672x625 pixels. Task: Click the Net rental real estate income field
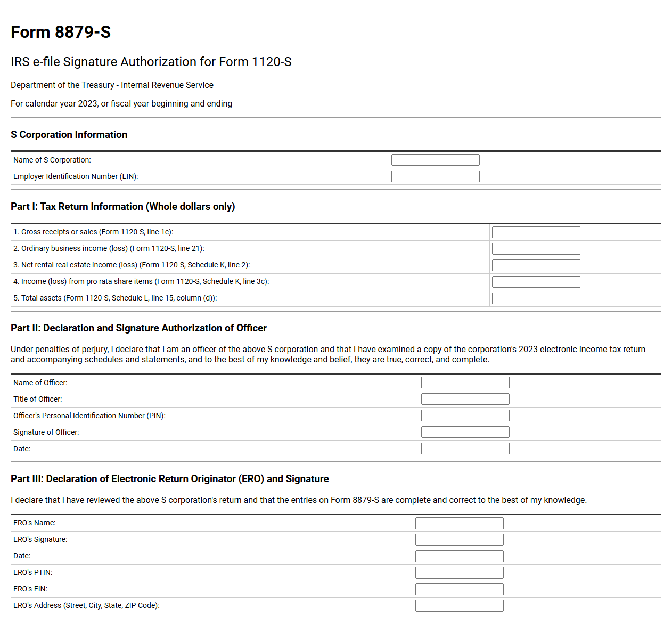pyautogui.click(x=536, y=265)
